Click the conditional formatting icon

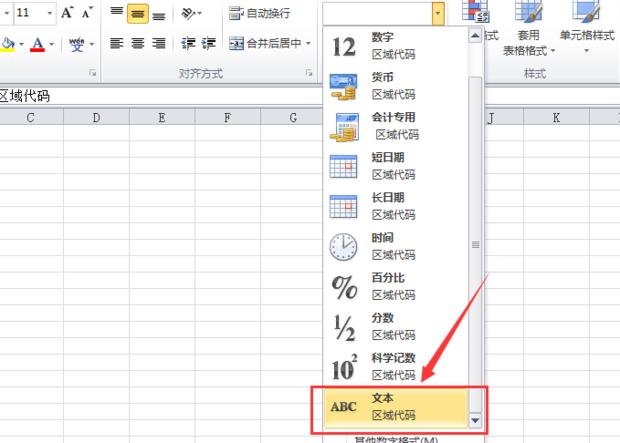[x=475, y=12]
